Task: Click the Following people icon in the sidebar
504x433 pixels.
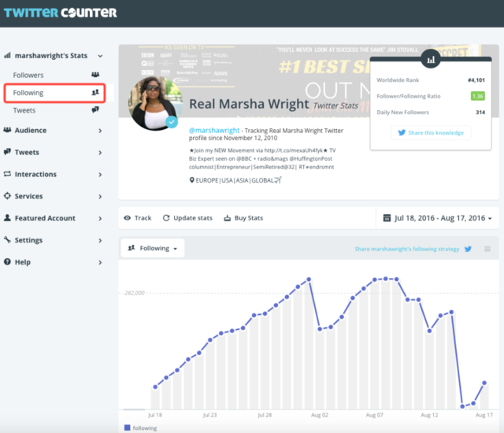Action: pyautogui.click(x=95, y=93)
